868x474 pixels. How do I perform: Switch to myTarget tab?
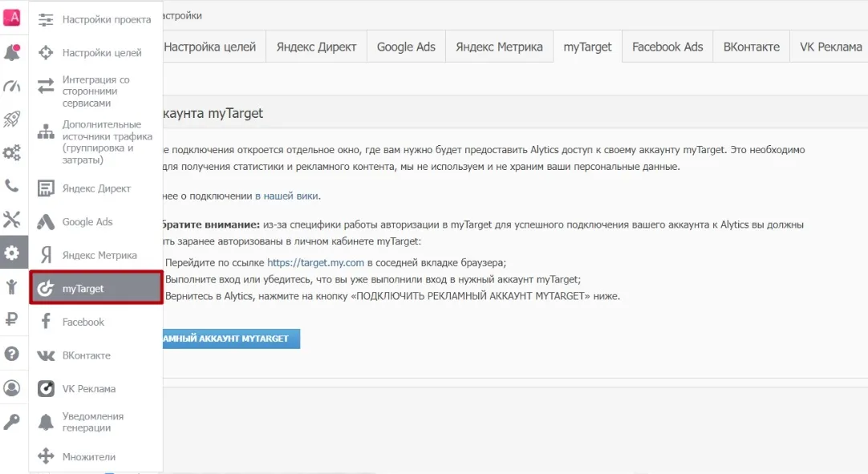587,47
